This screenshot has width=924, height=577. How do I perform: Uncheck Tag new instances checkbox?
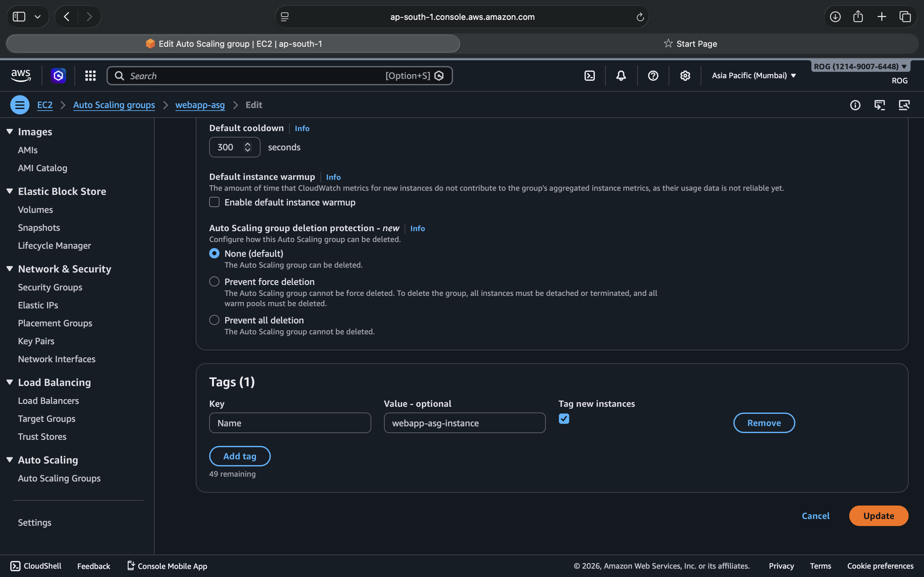[564, 419]
